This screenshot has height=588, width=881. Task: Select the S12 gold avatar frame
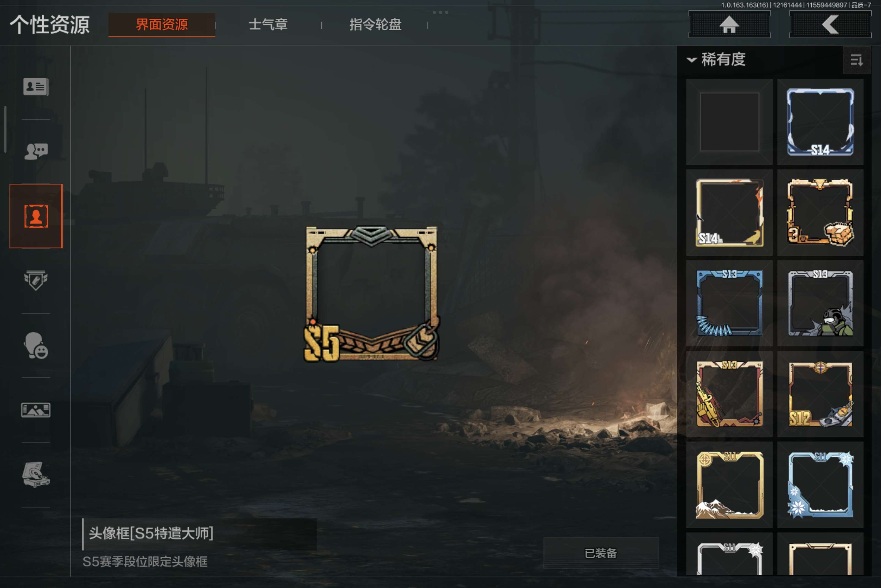(x=820, y=394)
